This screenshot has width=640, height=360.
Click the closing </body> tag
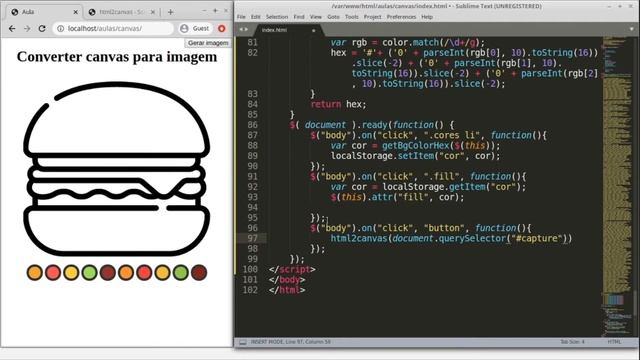[287, 280]
